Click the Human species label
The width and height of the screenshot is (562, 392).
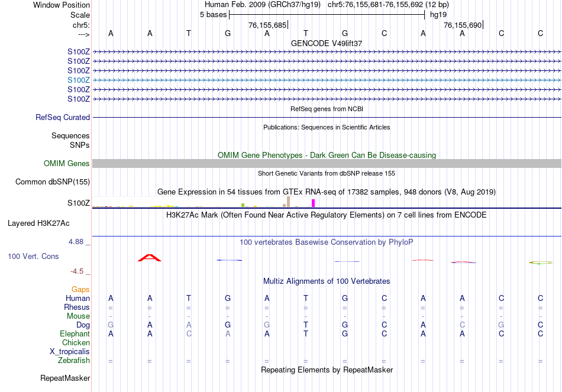[77, 298]
